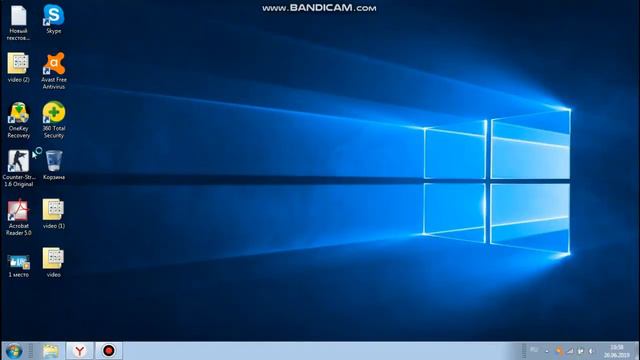The image size is (640, 360).
Task: Open the power tray icon
Action: (580, 351)
